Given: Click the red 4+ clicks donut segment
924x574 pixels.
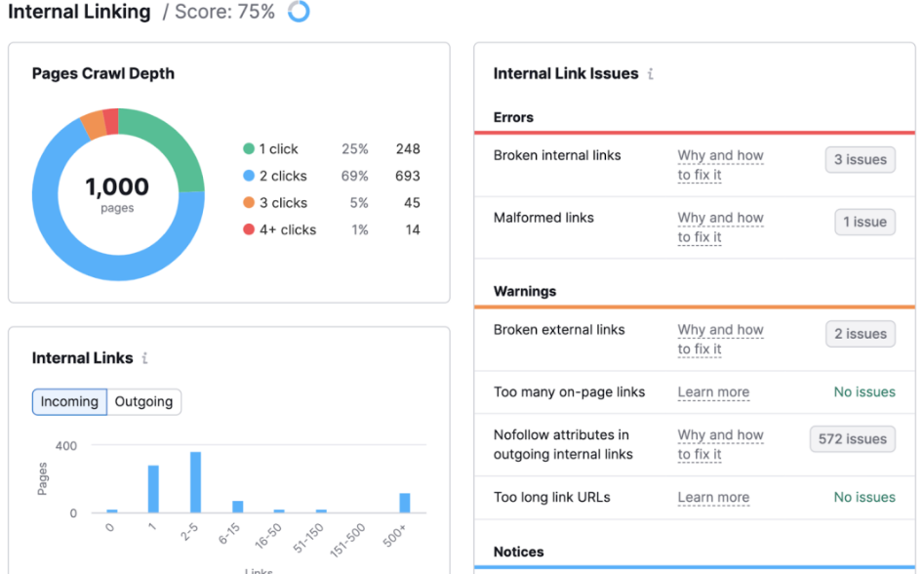Looking at the screenshot, I should point(111,121).
